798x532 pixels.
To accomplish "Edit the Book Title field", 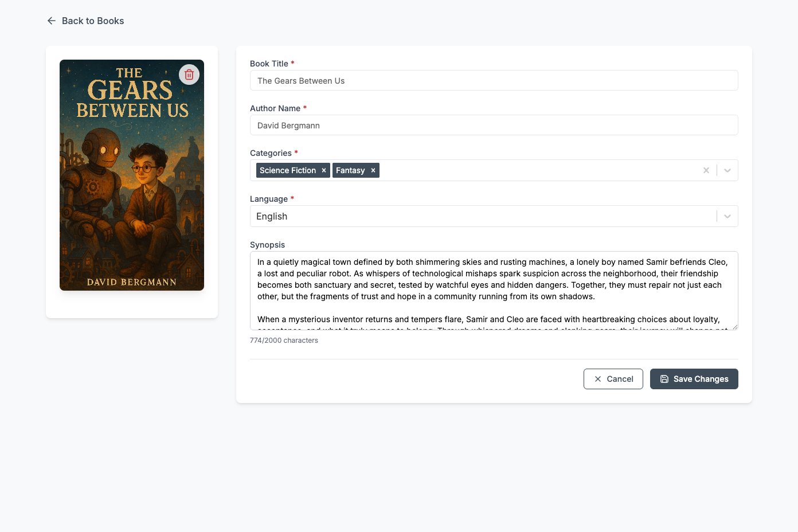I will pyautogui.click(x=494, y=81).
